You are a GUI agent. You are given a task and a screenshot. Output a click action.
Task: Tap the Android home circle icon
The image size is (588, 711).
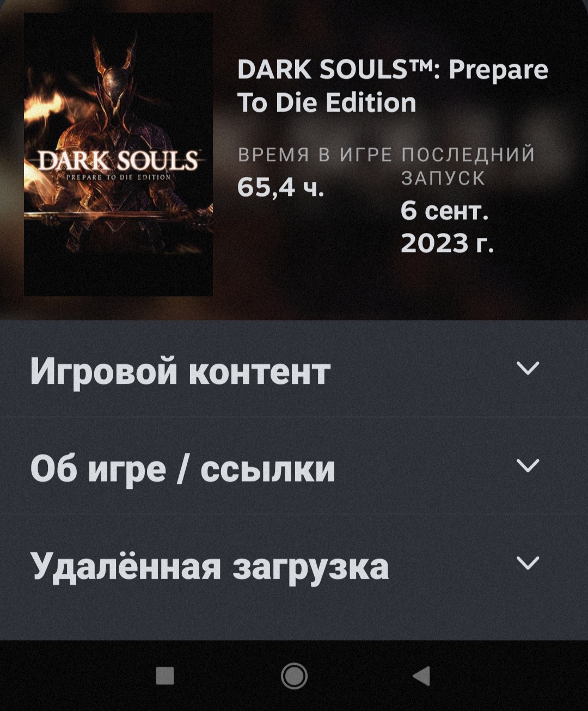pos(294,676)
